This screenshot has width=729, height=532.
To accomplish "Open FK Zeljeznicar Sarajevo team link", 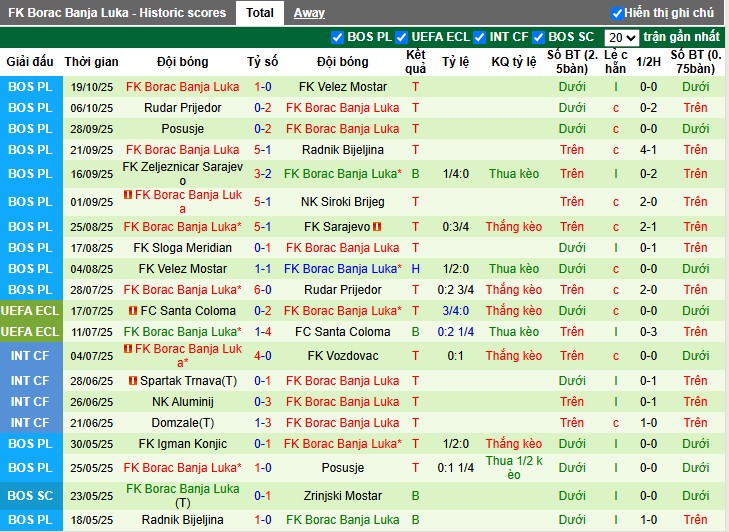I will pos(183,174).
